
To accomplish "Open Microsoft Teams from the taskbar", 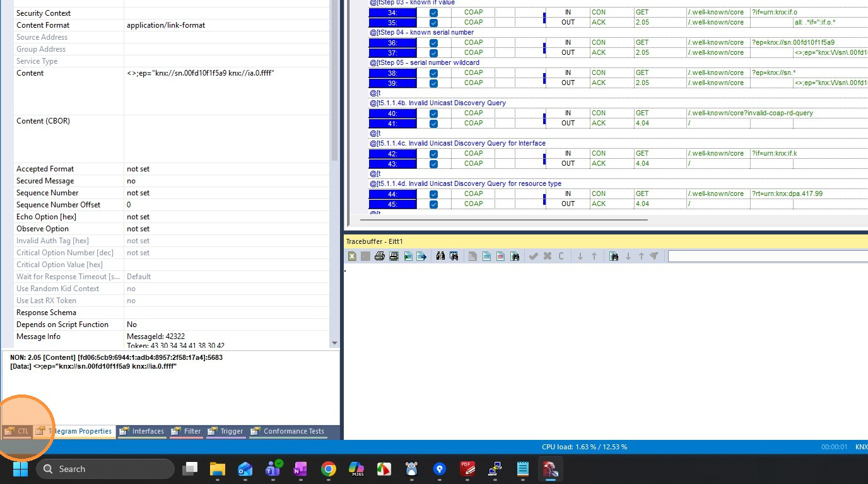I will (x=273, y=469).
